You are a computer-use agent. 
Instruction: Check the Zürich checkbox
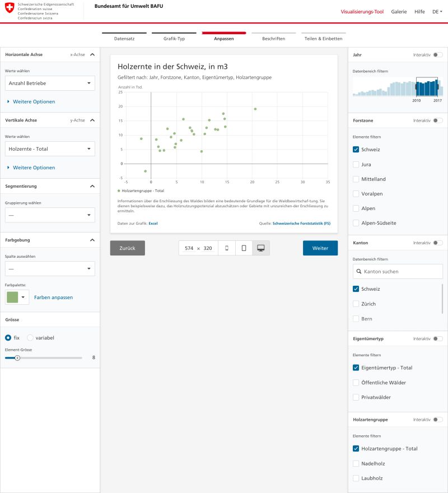(x=356, y=303)
